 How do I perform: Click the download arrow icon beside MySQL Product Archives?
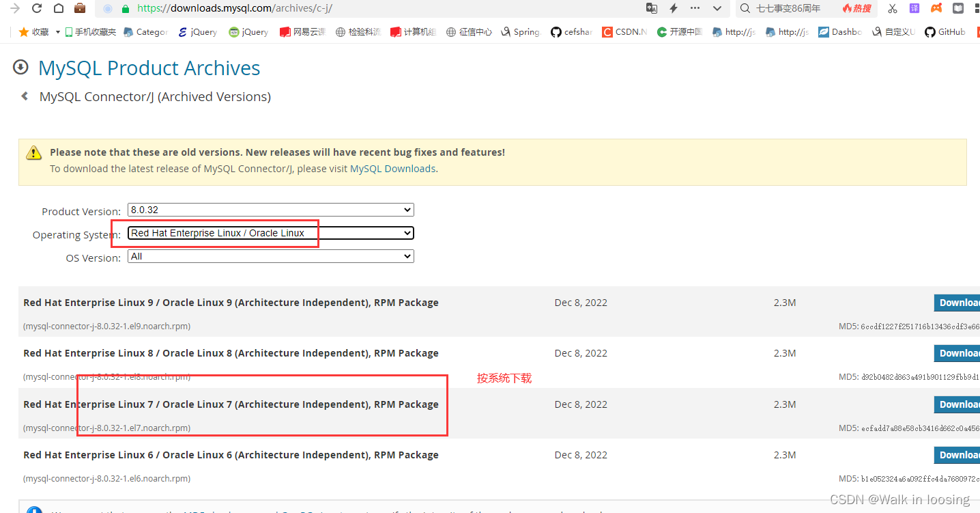pos(20,67)
